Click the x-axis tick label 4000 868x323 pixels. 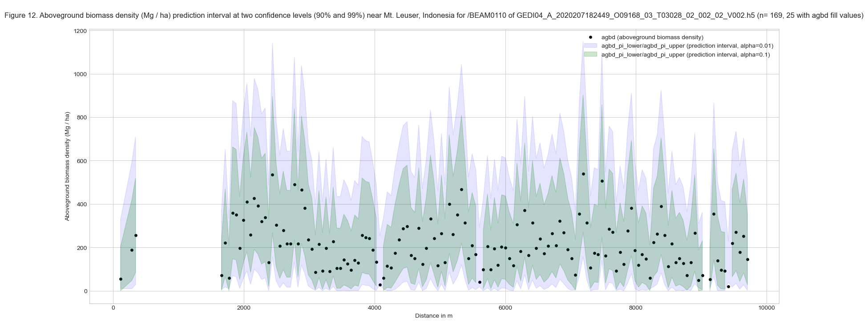375,308
